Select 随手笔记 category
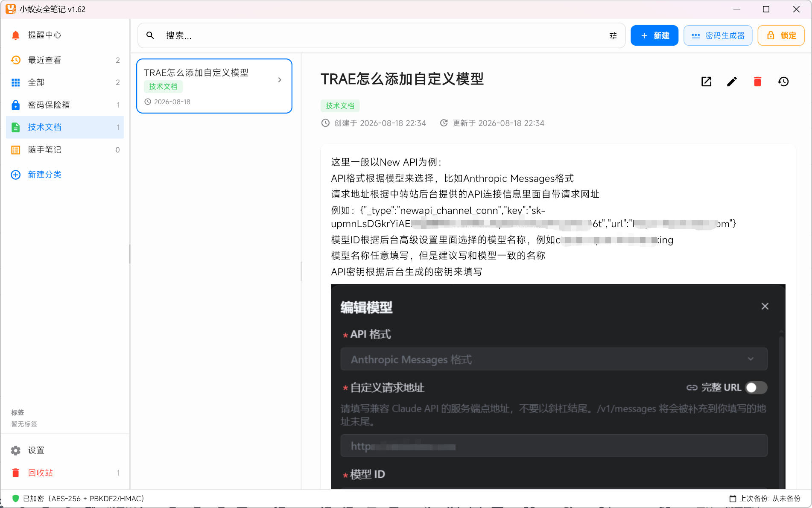Image resolution: width=812 pixels, height=508 pixels. (x=65, y=150)
